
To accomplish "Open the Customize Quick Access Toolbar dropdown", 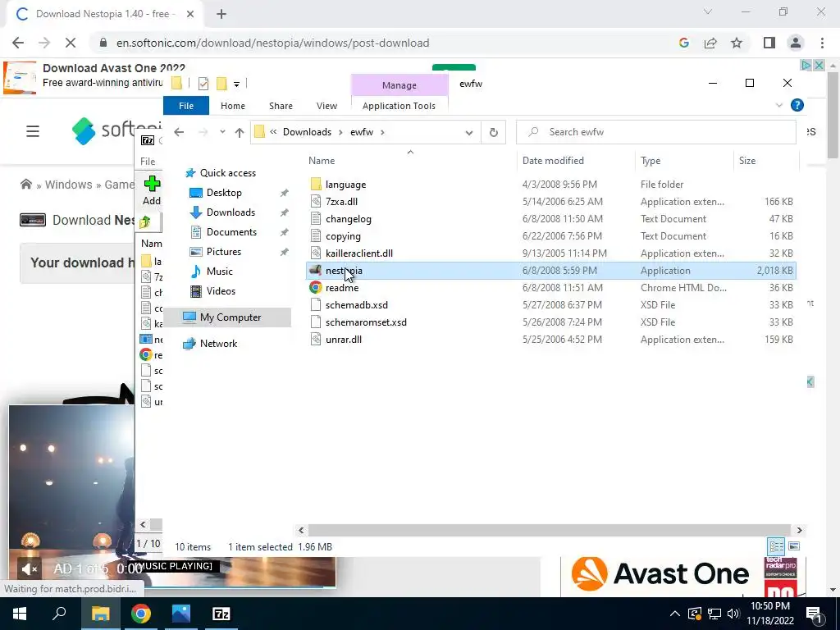I will point(236,84).
